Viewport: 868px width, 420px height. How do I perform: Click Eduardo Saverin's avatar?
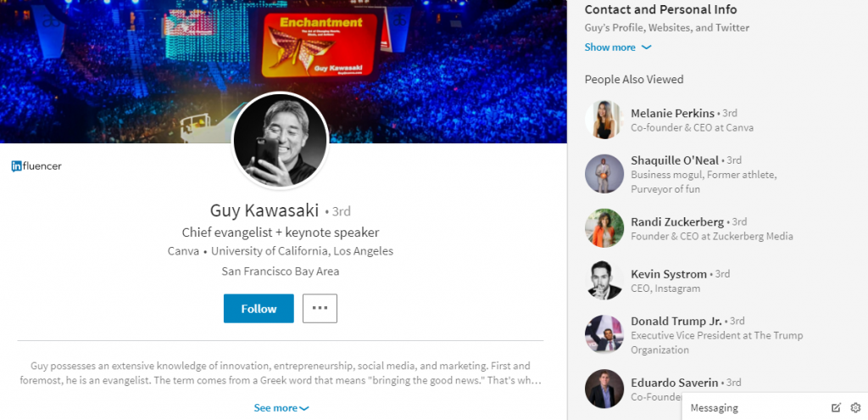[x=604, y=389]
